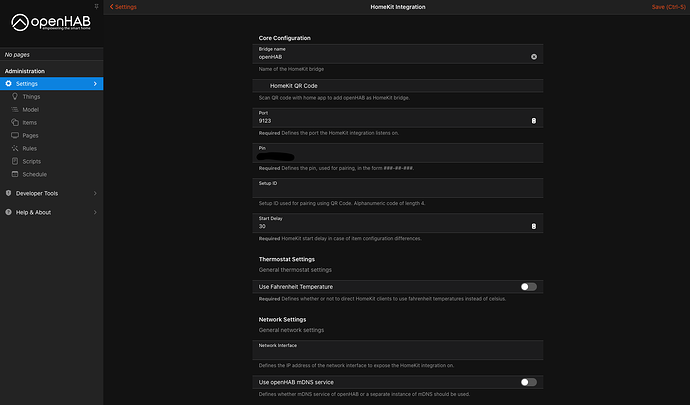The image size is (690, 405).
Task: Open Items in the sidebar
Action: [x=51, y=122]
